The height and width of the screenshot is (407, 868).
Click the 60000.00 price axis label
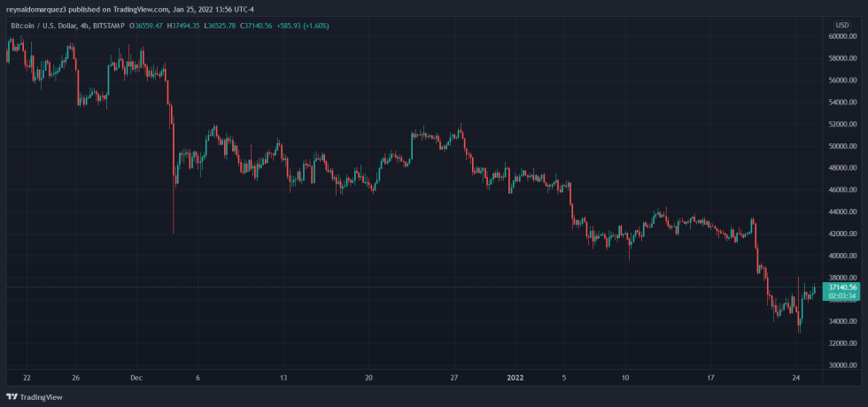coord(841,36)
